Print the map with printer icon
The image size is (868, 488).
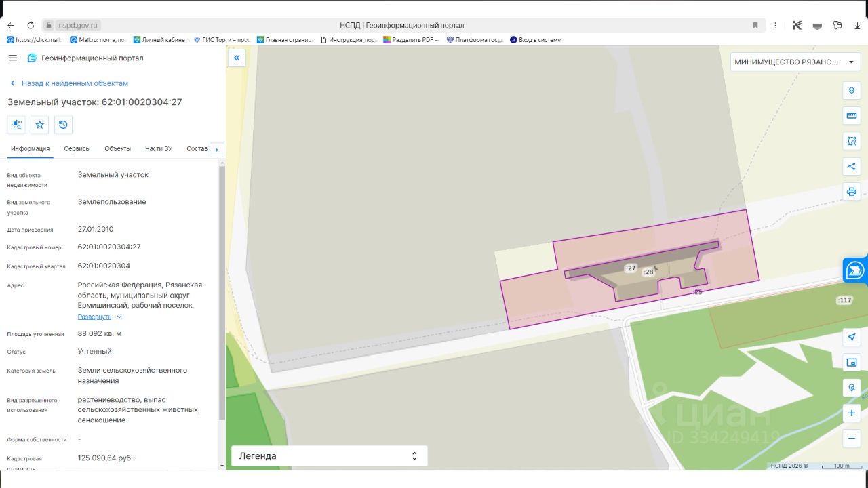[852, 192]
